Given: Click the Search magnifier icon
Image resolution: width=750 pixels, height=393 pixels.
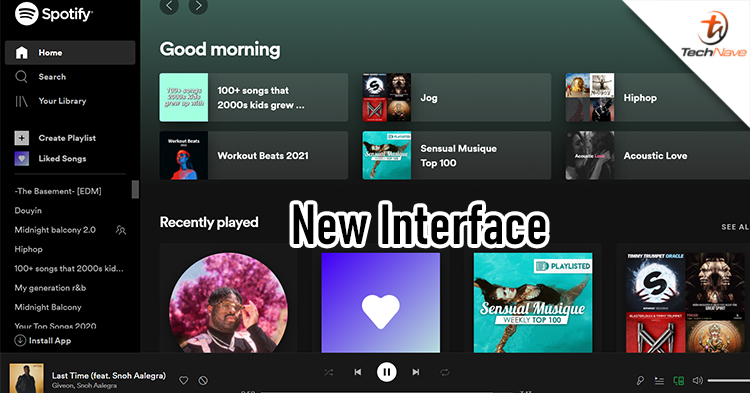Looking at the screenshot, I should pyautogui.click(x=21, y=76).
